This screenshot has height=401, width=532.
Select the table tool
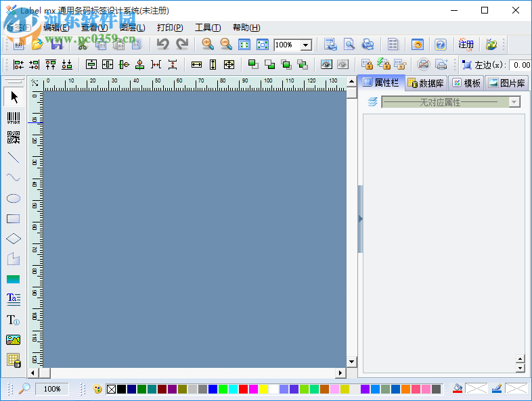click(14, 360)
